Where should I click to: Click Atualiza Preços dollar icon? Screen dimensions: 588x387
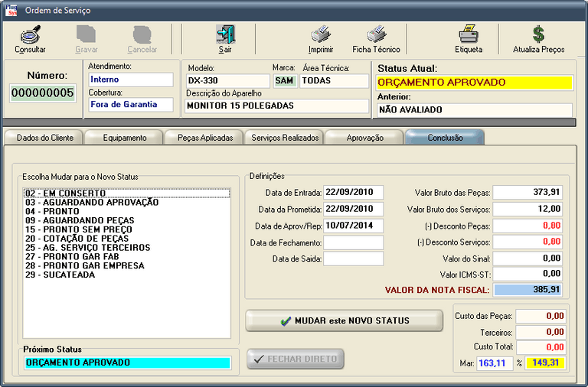(x=538, y=35)
